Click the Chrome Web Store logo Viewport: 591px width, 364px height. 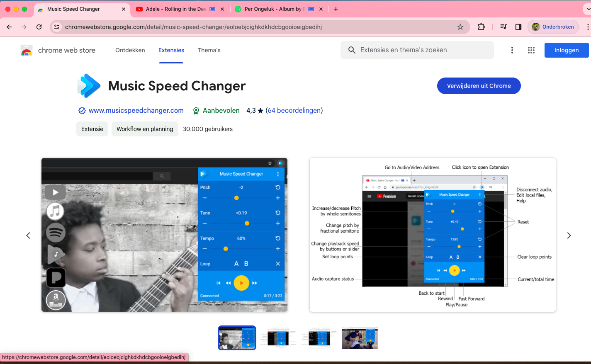point(27,51)
